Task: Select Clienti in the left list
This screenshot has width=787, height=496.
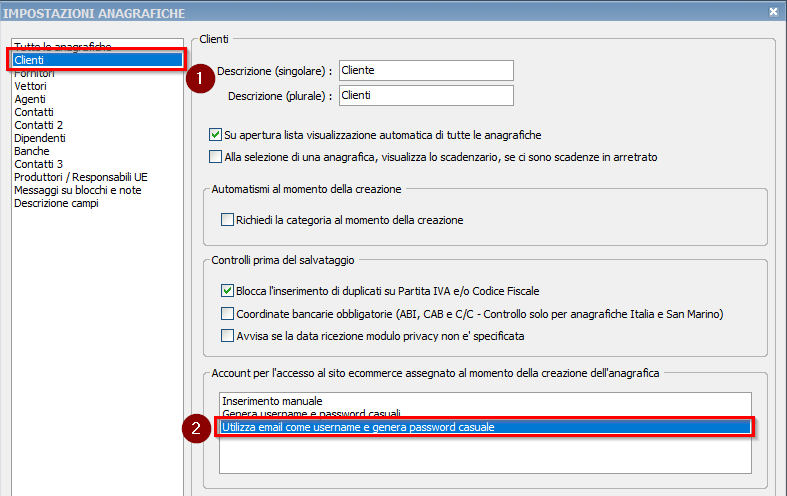Action: coord(30,60)
